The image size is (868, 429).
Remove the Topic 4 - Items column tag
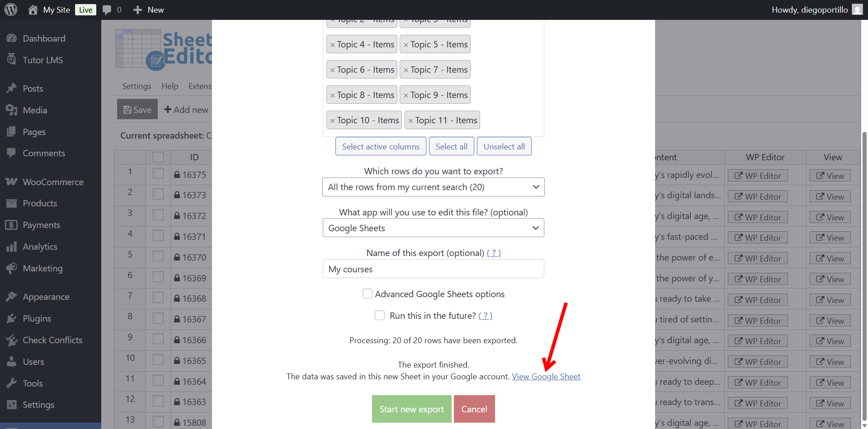coord(332,45)
